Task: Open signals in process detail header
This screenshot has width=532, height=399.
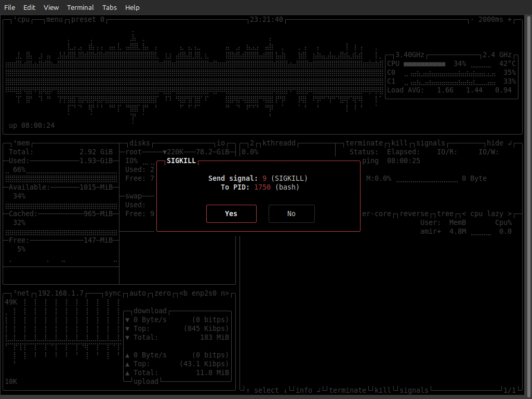Action: (431, 143)
